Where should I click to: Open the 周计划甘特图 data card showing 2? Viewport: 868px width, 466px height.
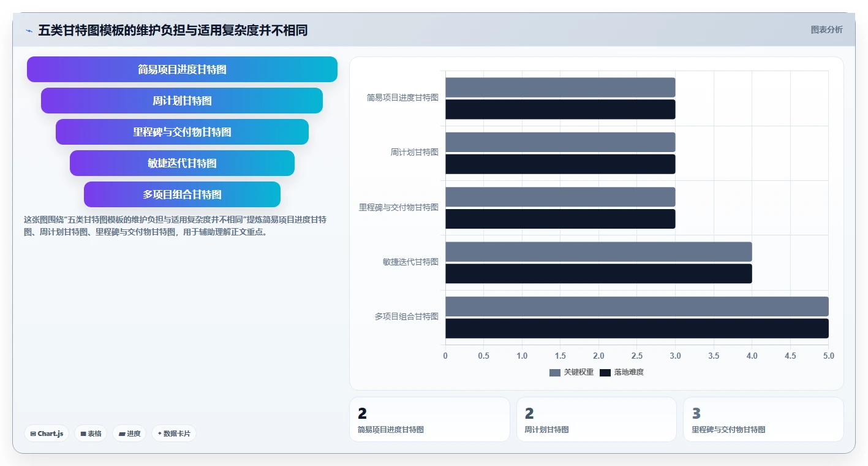[x=597, y=419]
